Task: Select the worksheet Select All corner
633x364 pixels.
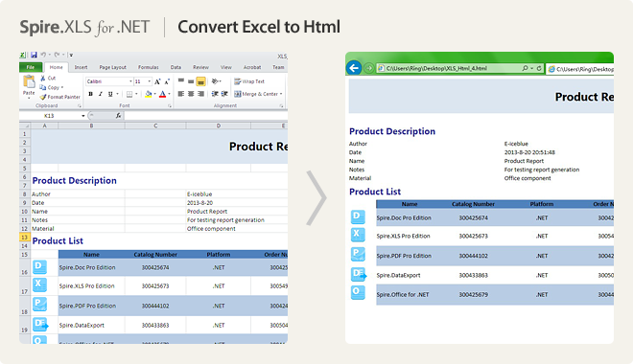Action: click(x=25, y=125)
